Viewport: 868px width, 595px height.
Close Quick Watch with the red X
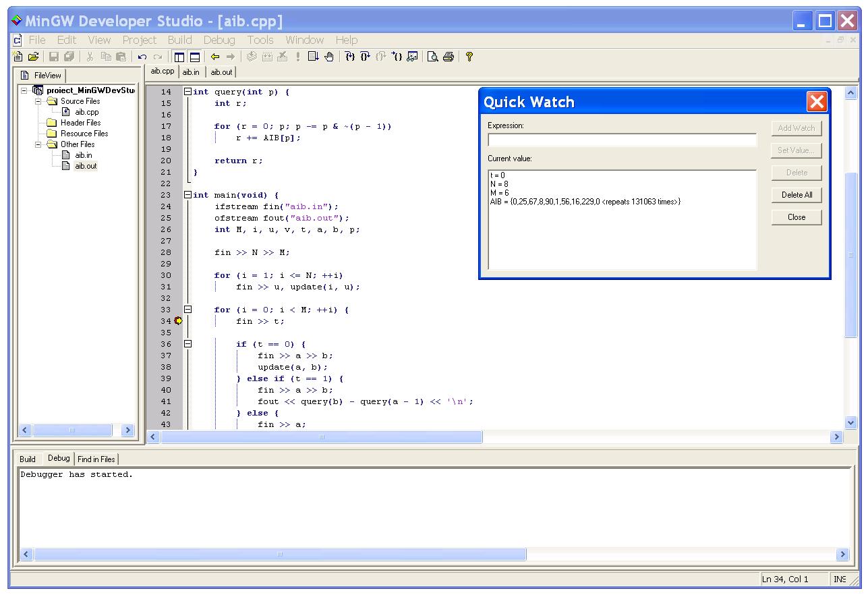817,102
